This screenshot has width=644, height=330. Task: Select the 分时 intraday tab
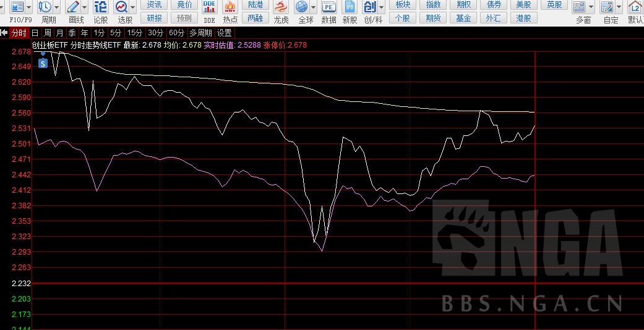(x=19, y=33)
